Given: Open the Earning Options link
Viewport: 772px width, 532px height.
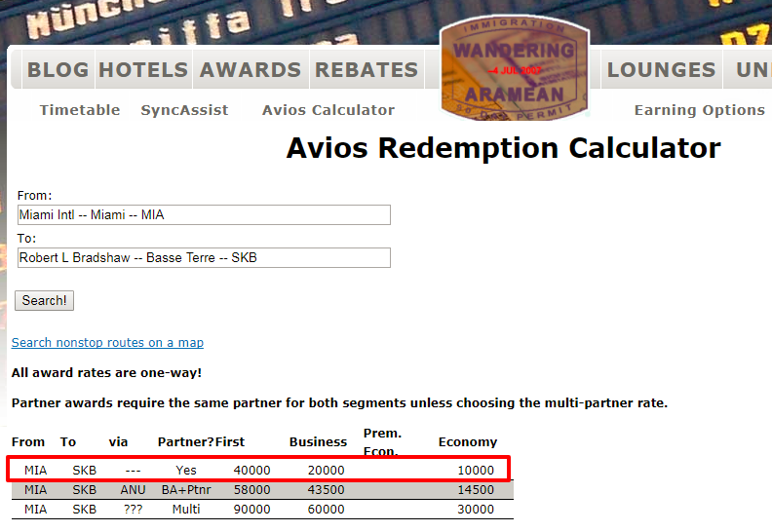Looking at the screenshot, I should click(x=700, y=110).
